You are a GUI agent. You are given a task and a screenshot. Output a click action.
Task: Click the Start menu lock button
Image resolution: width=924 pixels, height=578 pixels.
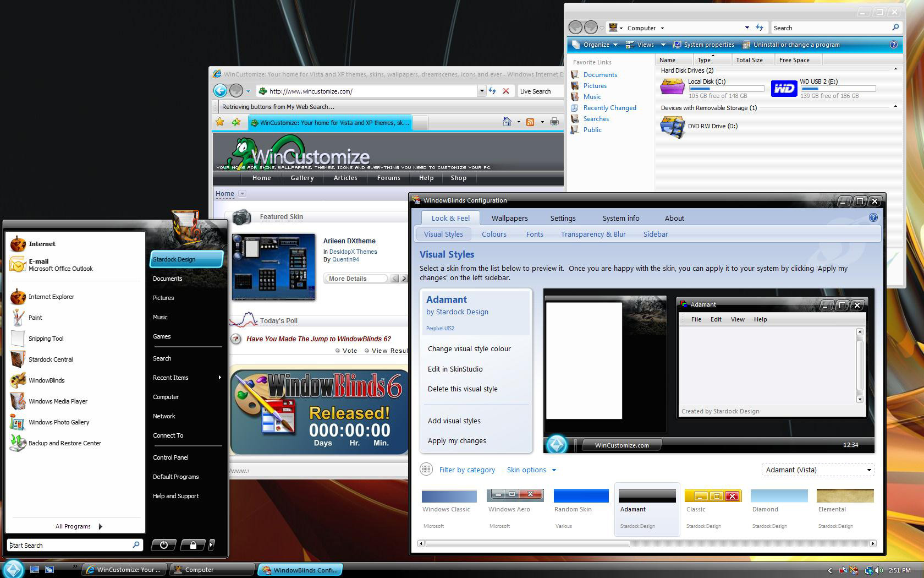pyautogui.click(x=193, y=545)
